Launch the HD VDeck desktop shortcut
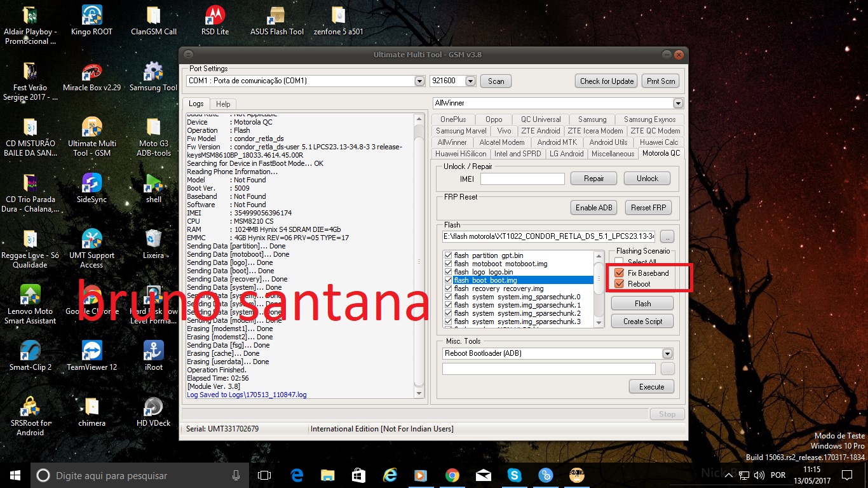The image size is (868, 488). coord(153,412)
